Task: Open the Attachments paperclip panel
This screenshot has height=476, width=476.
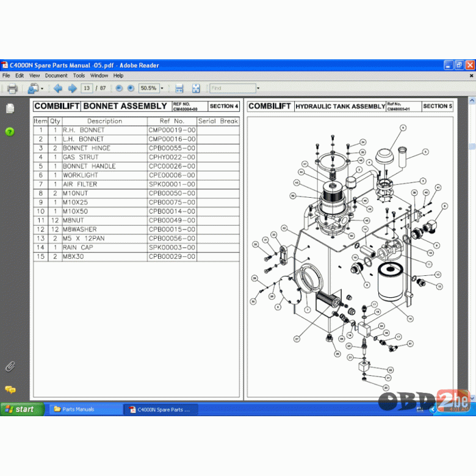Action: 10,366
